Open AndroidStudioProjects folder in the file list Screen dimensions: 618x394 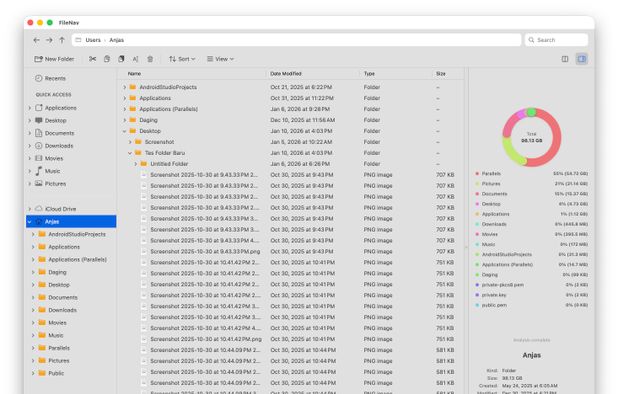coord(163,87)
